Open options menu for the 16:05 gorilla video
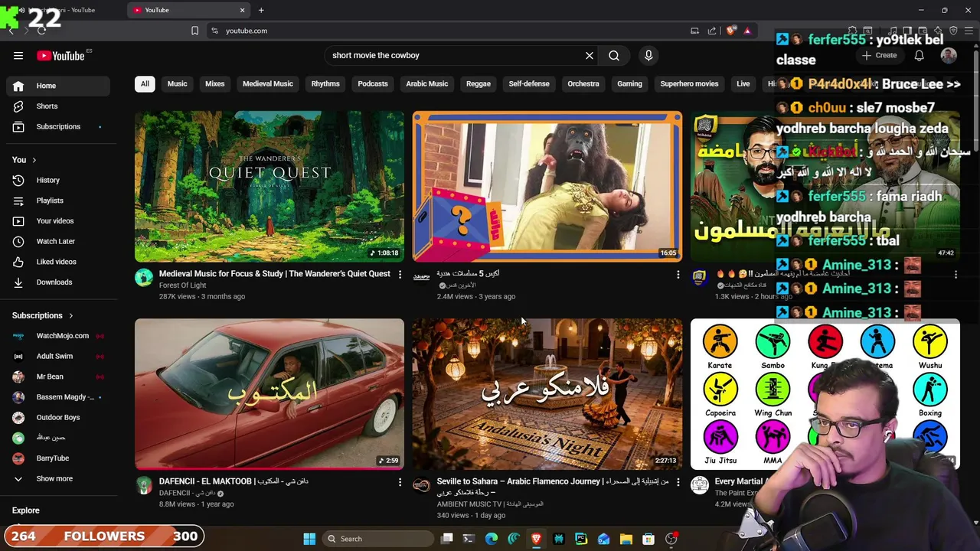This screenshot has width=980, height=551. pyautogui.click(x=678, y=274)
